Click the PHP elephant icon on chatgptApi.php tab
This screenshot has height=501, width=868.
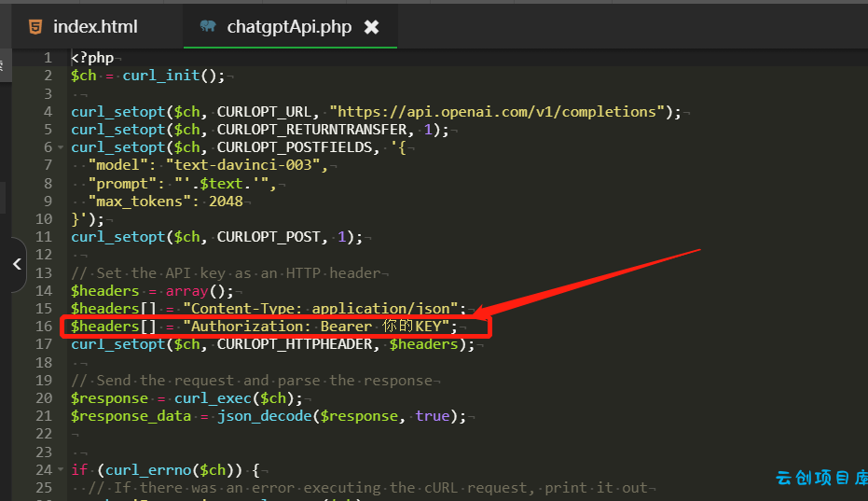(208, 25)
